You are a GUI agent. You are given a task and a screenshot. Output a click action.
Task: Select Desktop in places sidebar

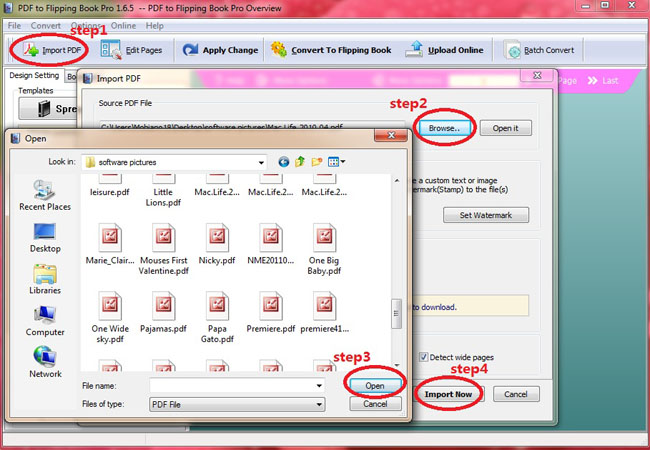[x=45, y=238]
